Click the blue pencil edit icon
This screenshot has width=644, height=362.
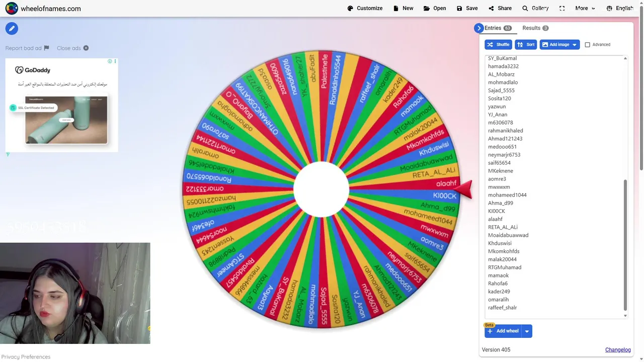pos(12,29)
